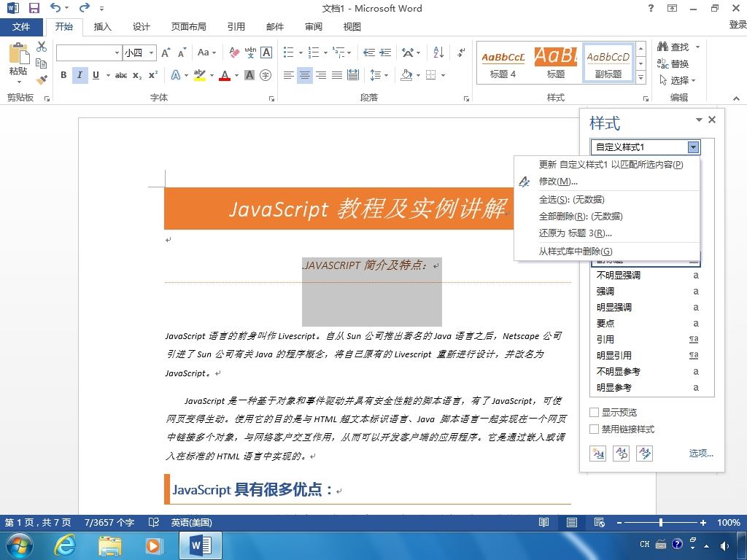Expand the styles gallery more button

click(x=641, y=77)
